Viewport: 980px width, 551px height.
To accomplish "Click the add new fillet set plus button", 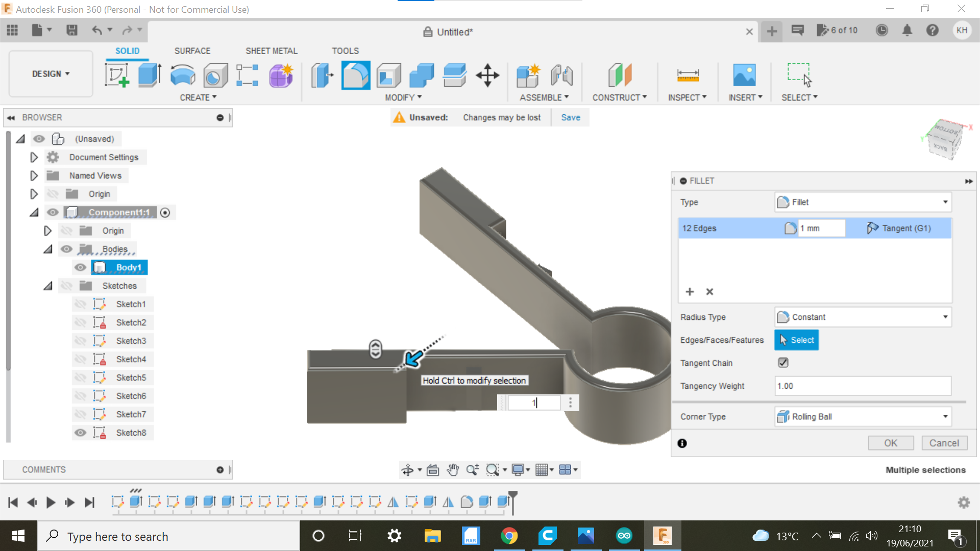I will [x=689, y=291].
